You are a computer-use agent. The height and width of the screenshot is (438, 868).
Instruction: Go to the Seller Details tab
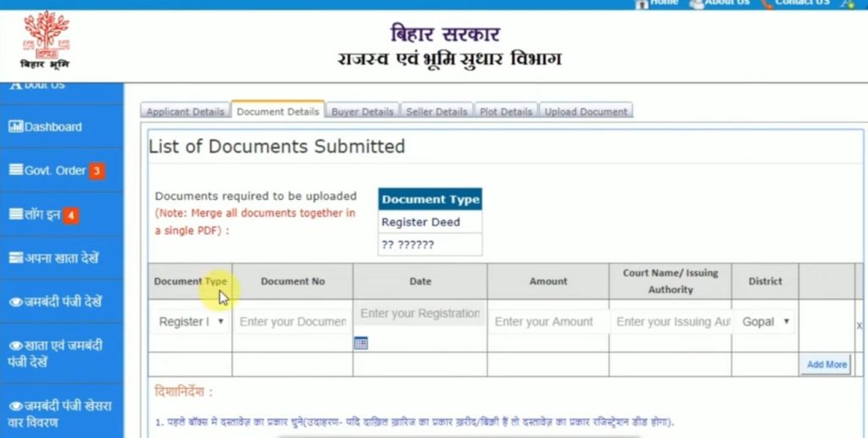tap(437, 111)
